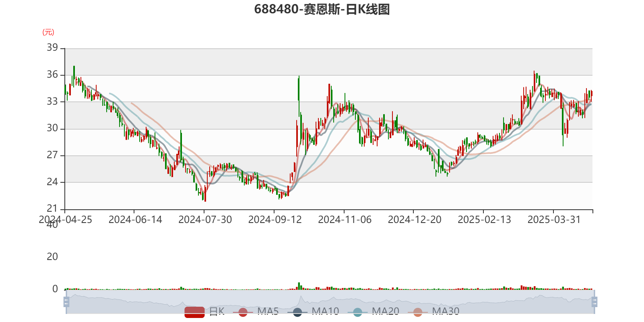This screenshot has height=322, width=644.
Task: Click the 2024-07-30 date axis label
Action: pos(205,220)
